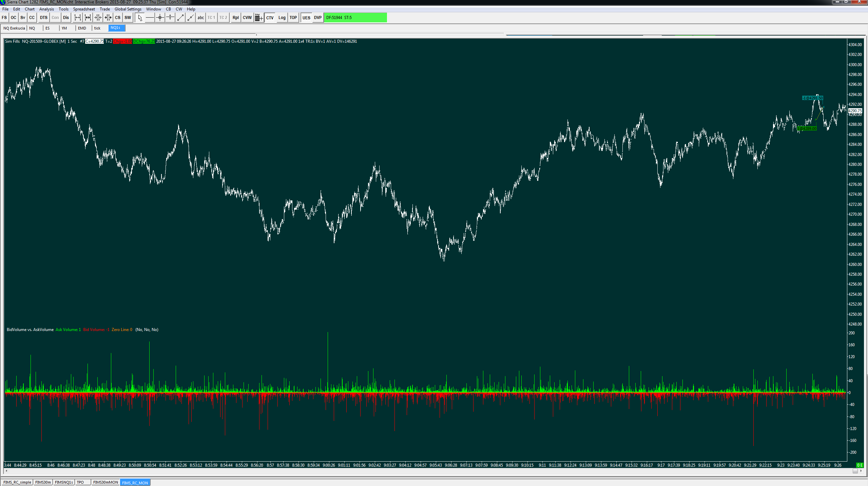
Task: Click the increase bar spacing icon
Action: pyautogui.click(x=78, y=18)
